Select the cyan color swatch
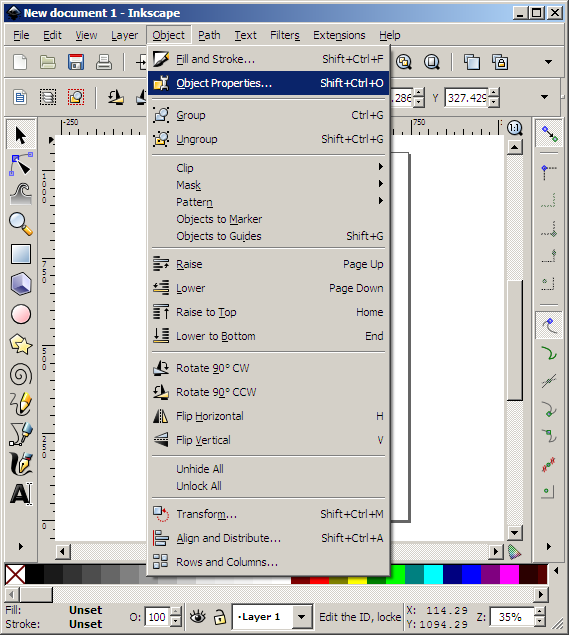The height and width of the screenshot is (635, 569). 433,574
